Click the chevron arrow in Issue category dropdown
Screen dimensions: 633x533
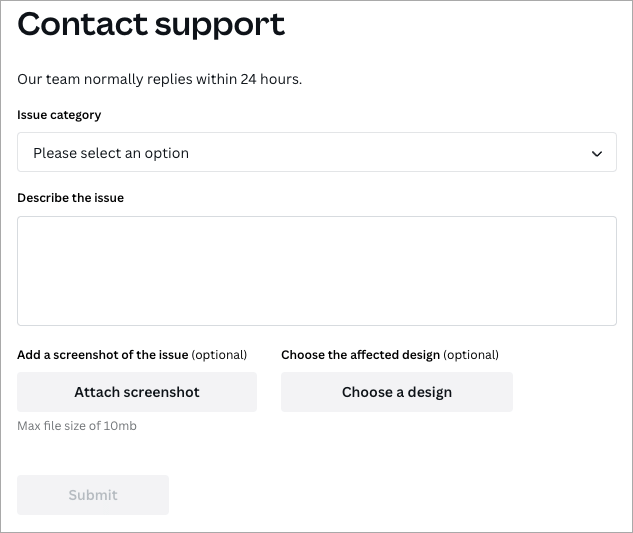pyautogui.click(x=597, y=154)
